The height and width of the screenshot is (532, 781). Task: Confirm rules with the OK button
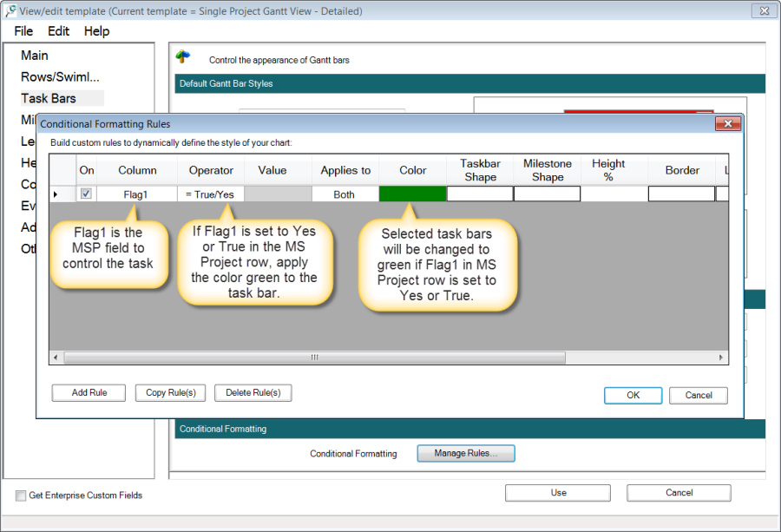pyautogui.click(x=633, y=395)
